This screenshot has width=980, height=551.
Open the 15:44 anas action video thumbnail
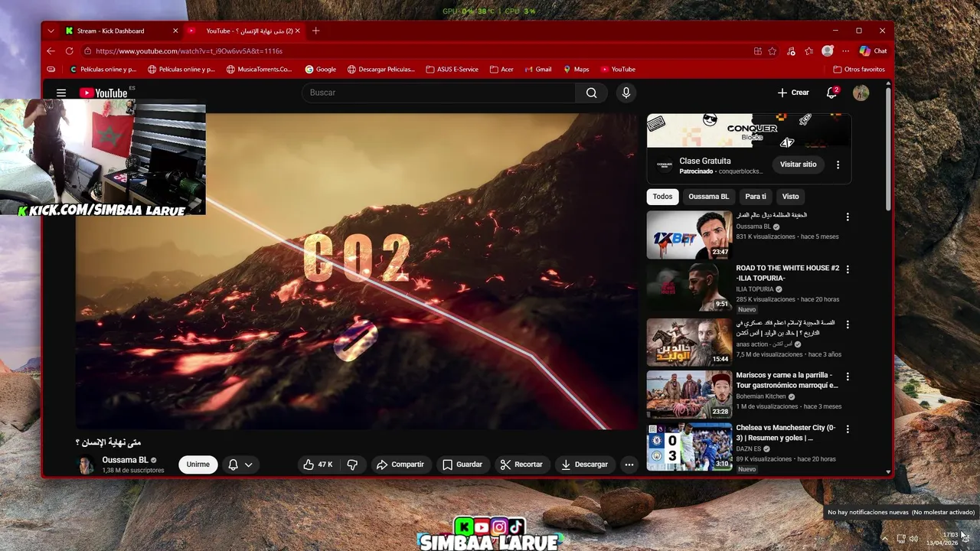pos(689,341)
